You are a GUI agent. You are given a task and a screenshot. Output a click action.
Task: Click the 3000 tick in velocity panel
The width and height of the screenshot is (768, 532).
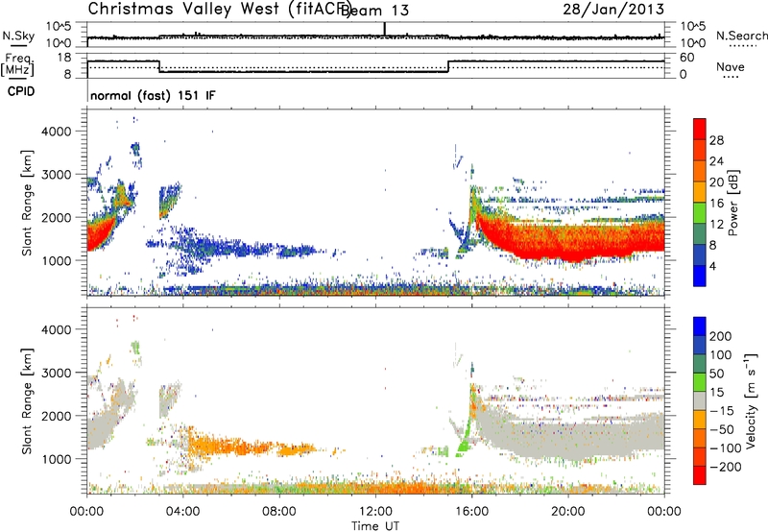point(56,373)
